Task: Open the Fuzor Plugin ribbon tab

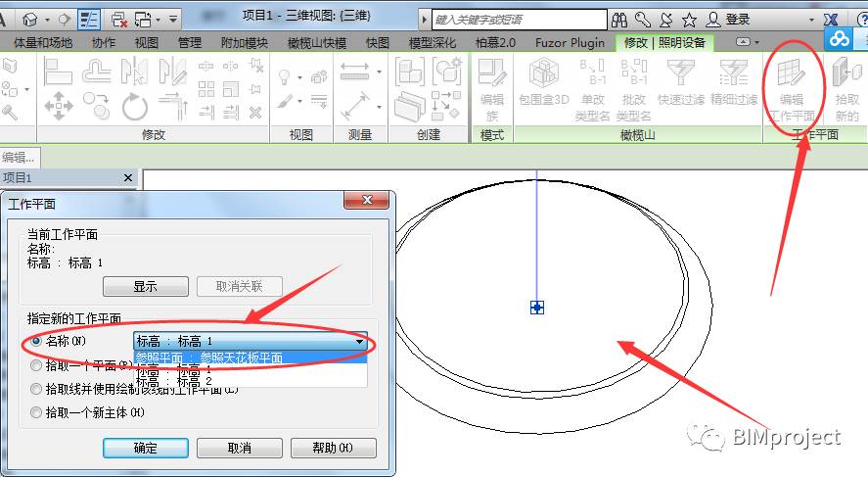Action: point(570,43)
